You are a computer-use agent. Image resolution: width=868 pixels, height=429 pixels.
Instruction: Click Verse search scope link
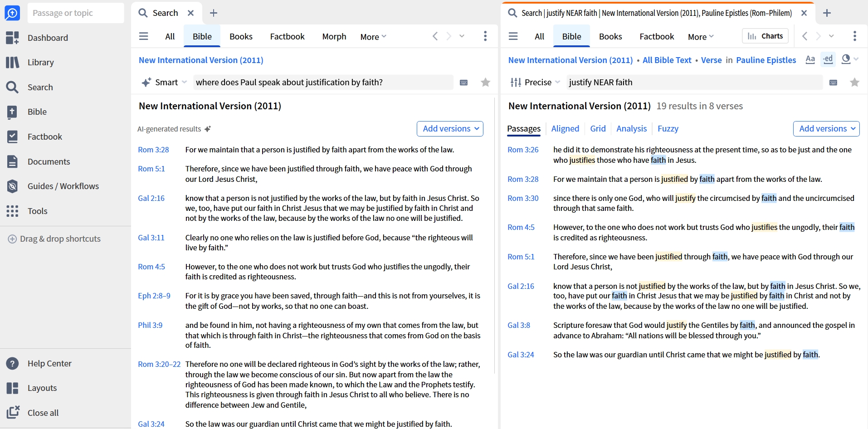[711, 60]
